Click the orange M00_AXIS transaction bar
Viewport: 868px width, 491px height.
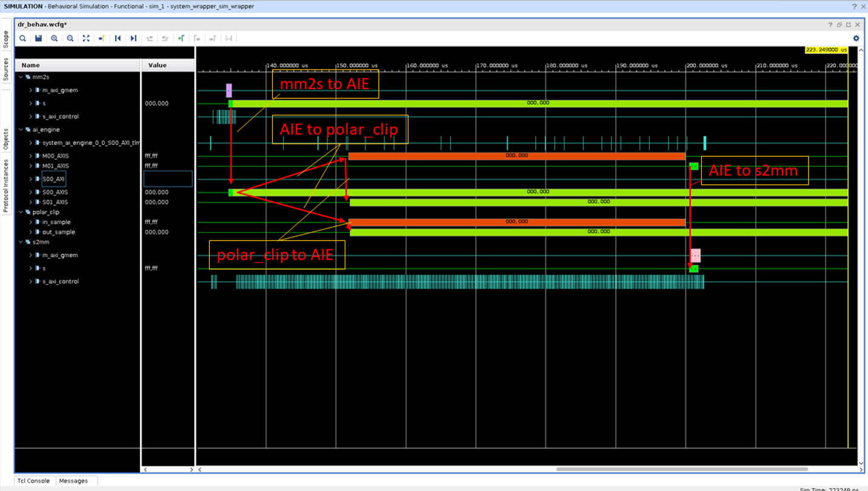pos(516,156)
